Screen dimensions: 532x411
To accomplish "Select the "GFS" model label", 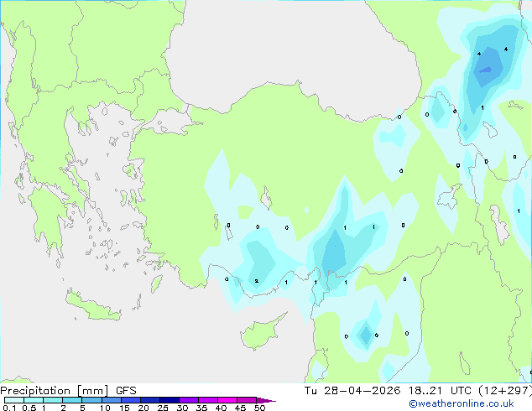I will (x=126, y=391).
